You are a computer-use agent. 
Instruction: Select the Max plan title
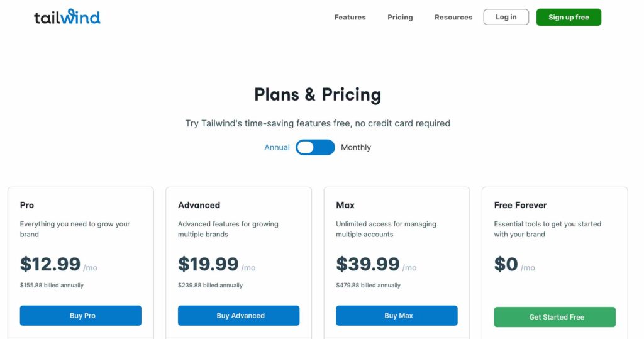click(x=345, y=205)
